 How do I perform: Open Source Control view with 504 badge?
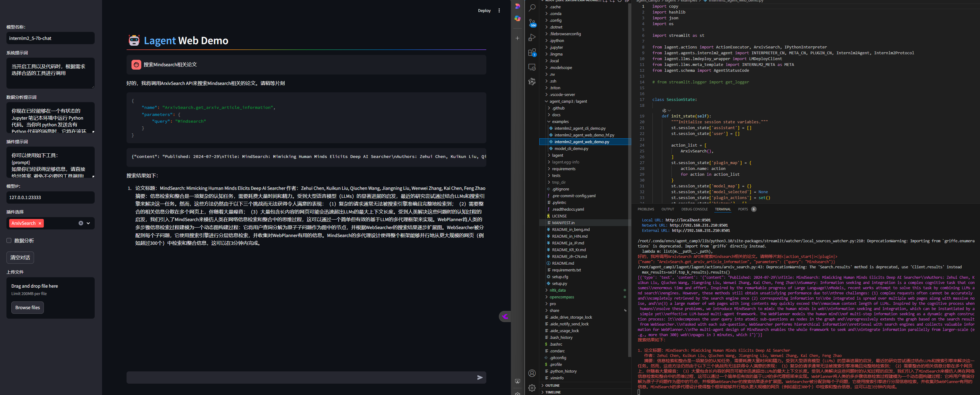532,23
